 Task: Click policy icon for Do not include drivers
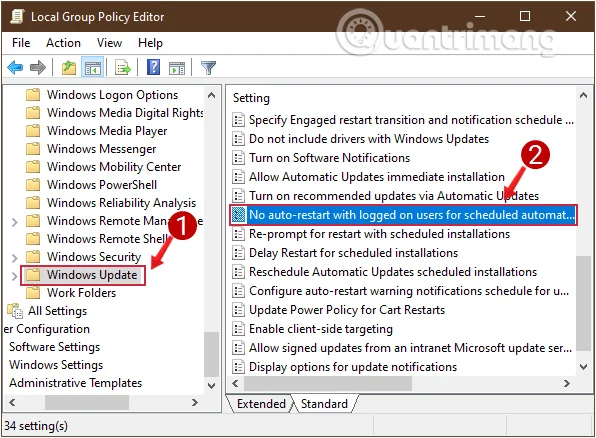click(x=238, y=138)
